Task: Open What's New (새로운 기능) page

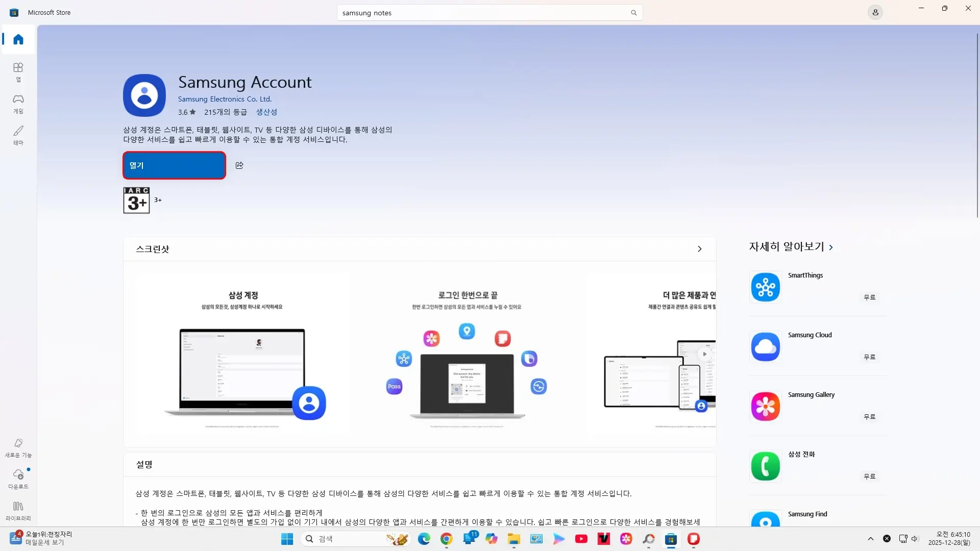Action: [18, 447]
